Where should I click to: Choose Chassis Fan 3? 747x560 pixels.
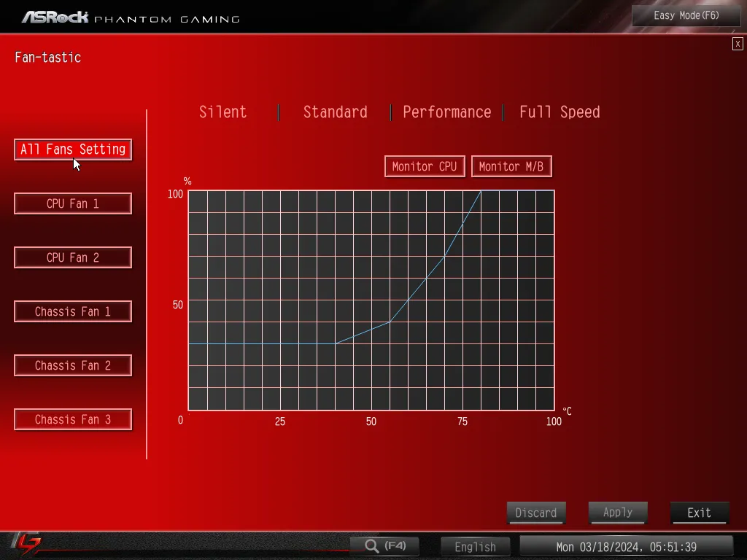73,419
